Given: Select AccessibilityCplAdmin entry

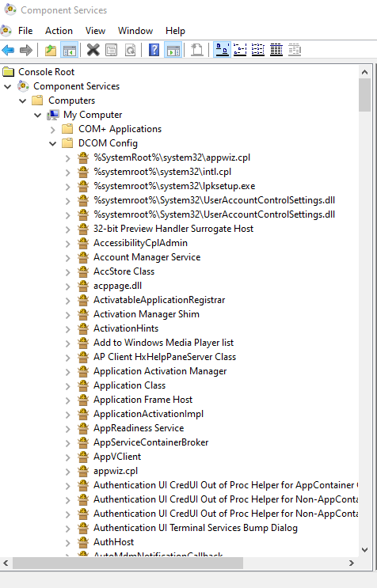Looking at the screenshot, I should 140,243.
